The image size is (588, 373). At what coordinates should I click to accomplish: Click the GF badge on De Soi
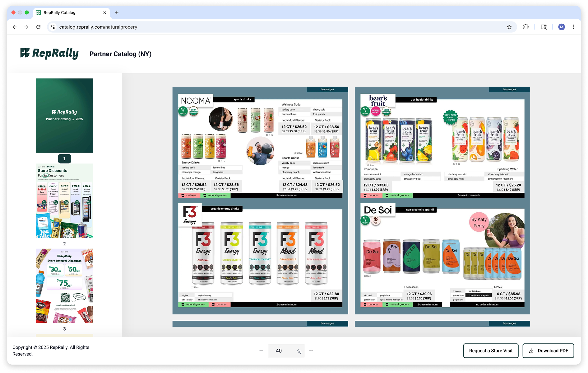click(x=376, y=220)
